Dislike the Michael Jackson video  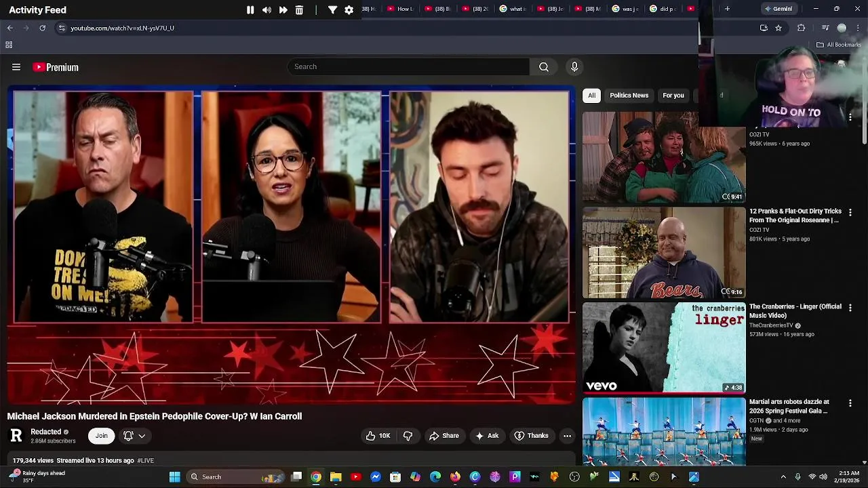tap(408, 436)
